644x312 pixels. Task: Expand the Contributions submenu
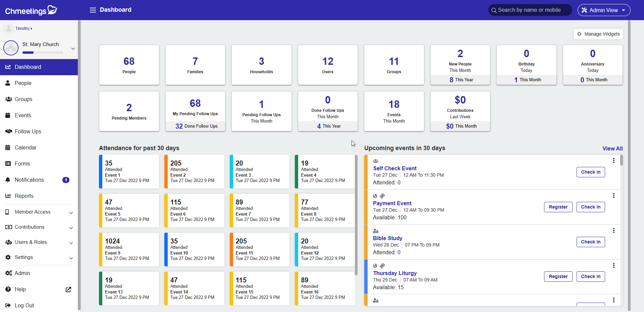pos(71,228)
